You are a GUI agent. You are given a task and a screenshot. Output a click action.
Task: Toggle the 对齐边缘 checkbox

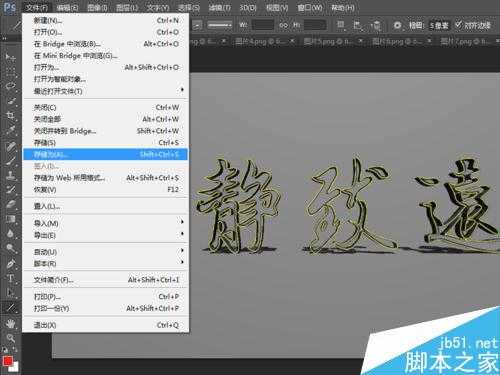tap(459, 25)
